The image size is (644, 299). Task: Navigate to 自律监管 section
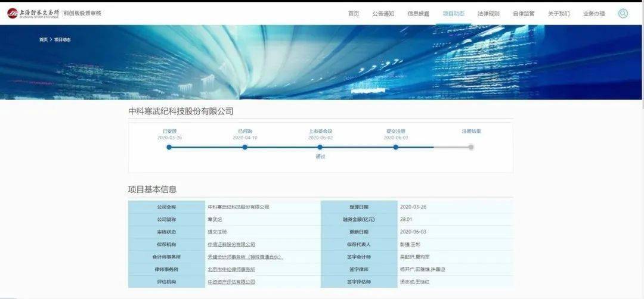(x=524, y=13)
